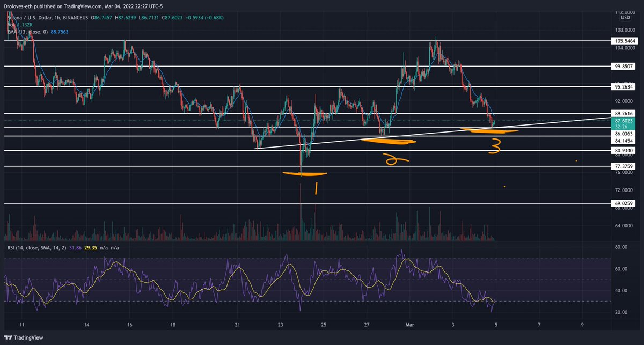Click date label 27 on time axis
Image resolution: width=644 pixels, height=345 pixels.
click(367, 325)
